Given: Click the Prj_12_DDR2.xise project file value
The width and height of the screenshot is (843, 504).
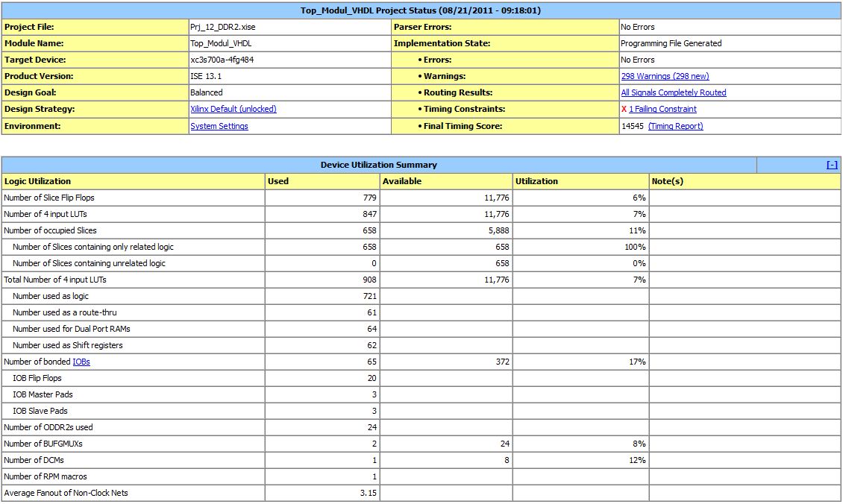Looking at the screenshot, I should point(222,27).
